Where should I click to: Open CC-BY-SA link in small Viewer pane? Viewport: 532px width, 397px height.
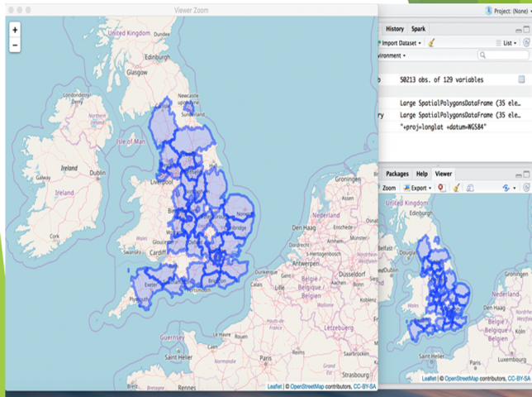pyautogui.click(x=519, y=378)
